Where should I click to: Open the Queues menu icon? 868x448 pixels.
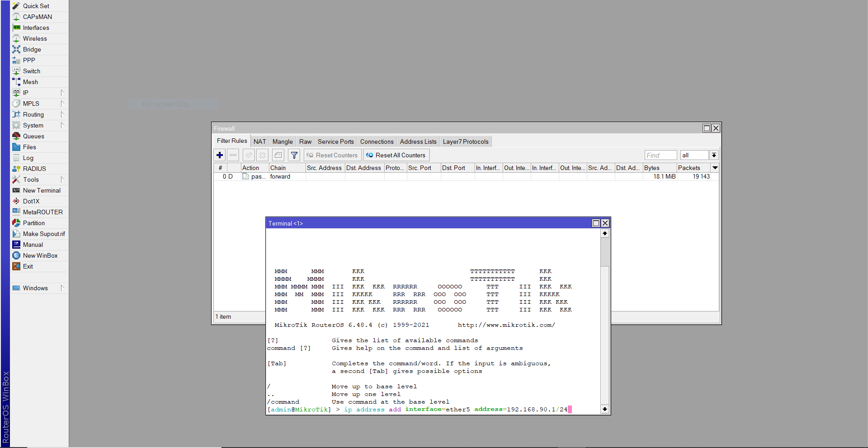16,136
